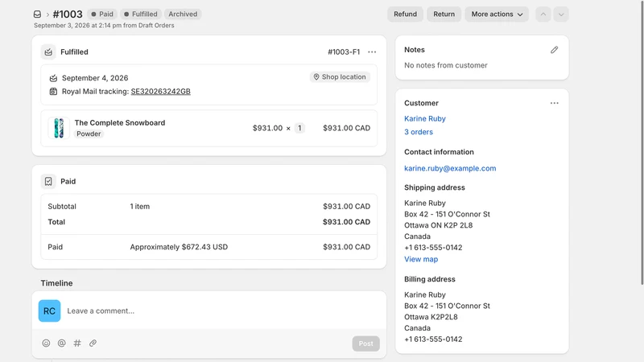Go to the previous order arrow

pos(543,14)
